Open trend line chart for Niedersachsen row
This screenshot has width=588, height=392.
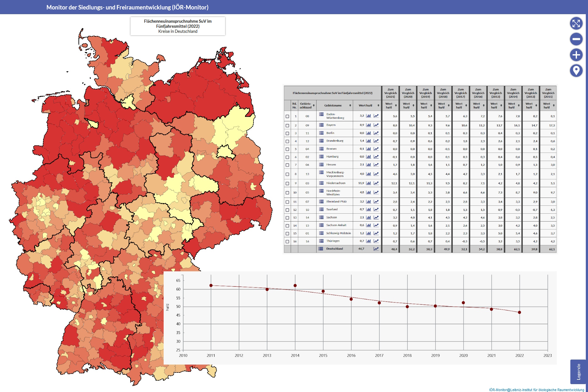click(x=376, y=183)
